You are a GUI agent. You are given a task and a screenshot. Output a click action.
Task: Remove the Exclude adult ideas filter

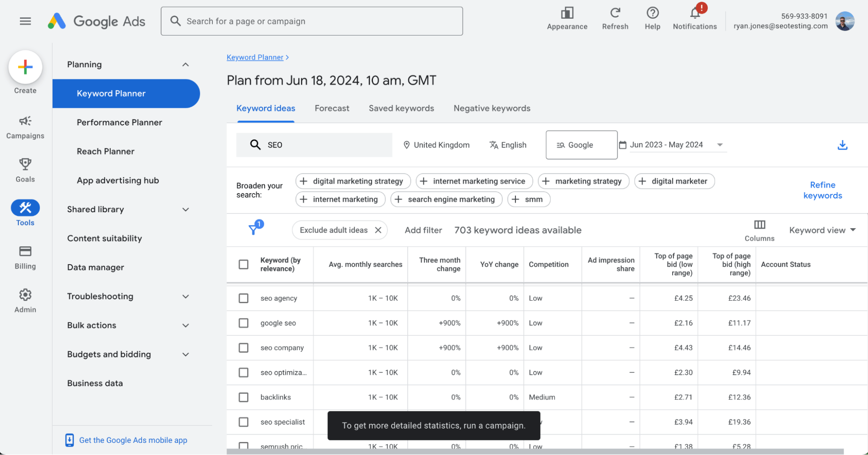point(378,230)
